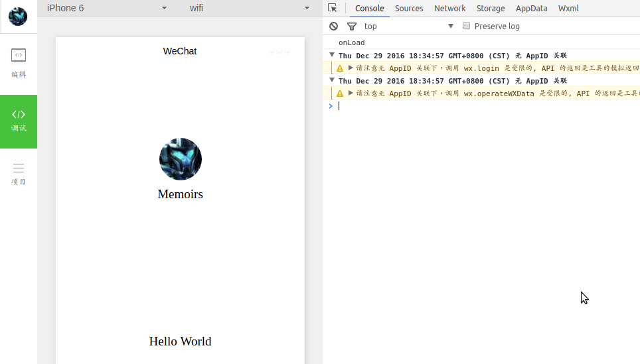Expand the wx.login warning message
The image size is (640, 364).
[x=350, y=68]
